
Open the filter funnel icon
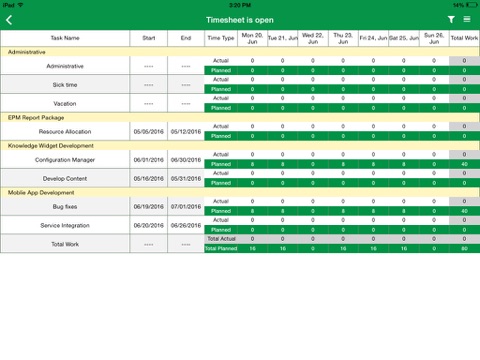click(x=451, y=20)
